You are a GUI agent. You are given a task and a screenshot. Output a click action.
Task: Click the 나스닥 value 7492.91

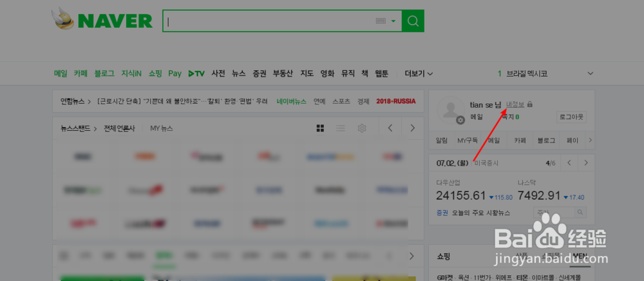pos(539,195)
